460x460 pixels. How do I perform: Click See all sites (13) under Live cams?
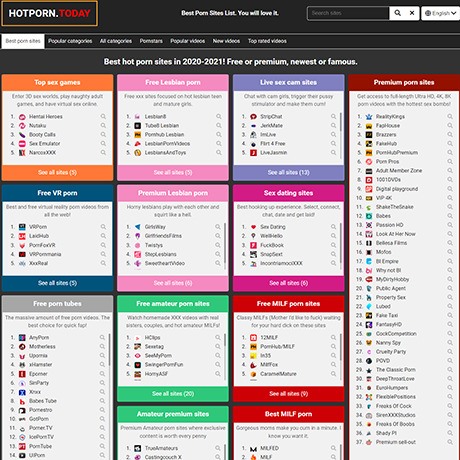[289, 173]
